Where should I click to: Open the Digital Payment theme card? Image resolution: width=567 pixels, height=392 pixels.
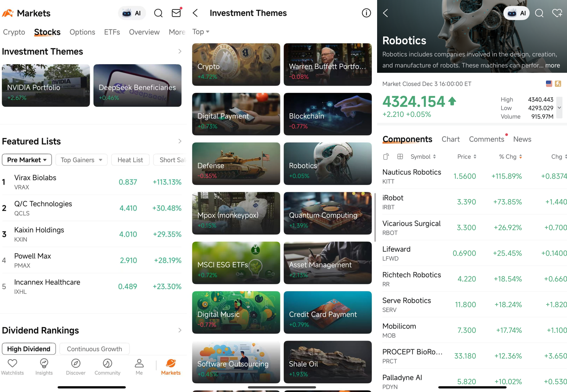(x=236, y=114)
